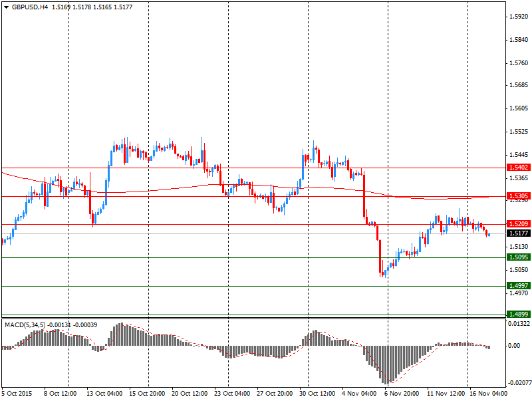Click the 8 Oct 12:00 time label
Image resolution: width=532 pixels, height=399 pixels.
[61, 394]
